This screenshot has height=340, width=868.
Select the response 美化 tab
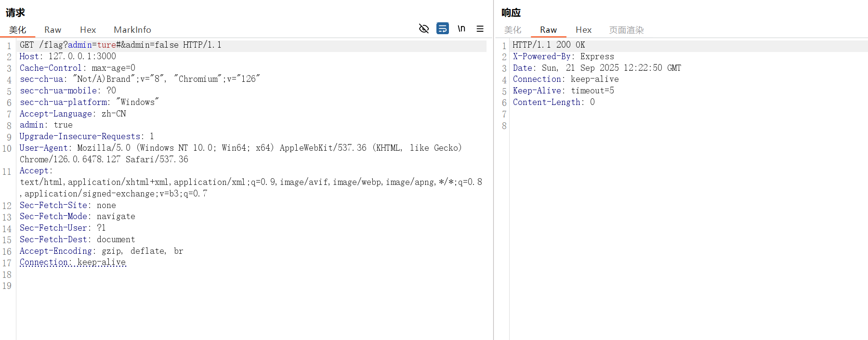click(x=513, y=30)
